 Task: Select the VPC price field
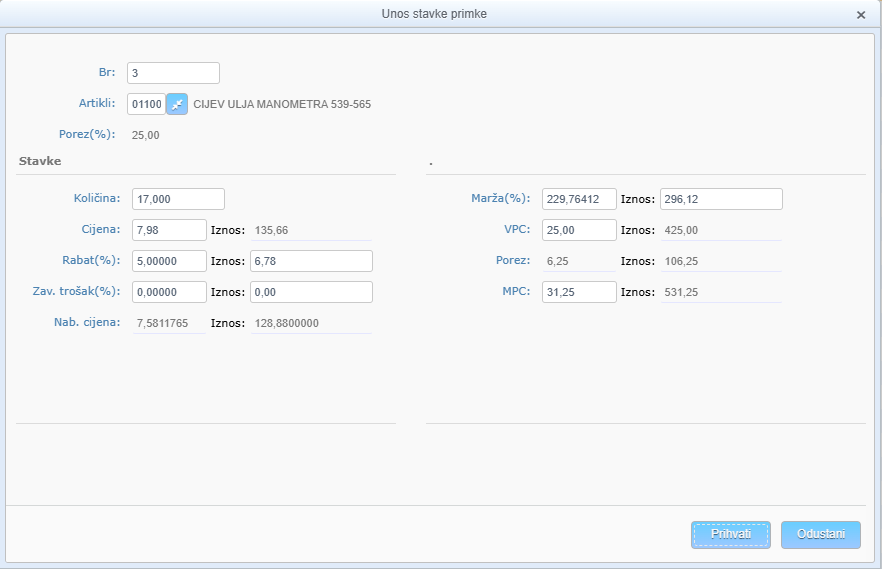point(579,230)
